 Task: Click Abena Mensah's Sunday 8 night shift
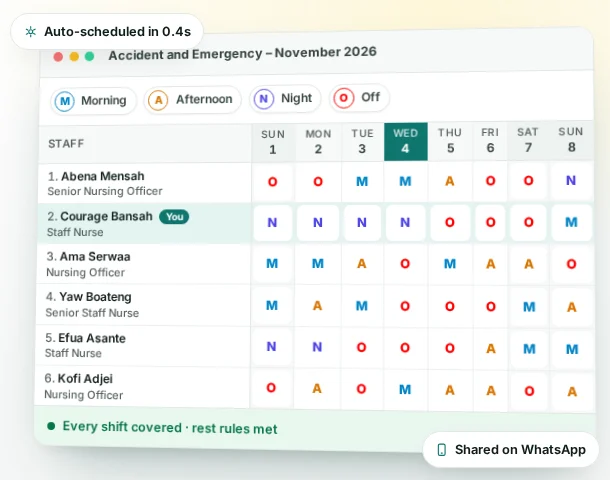coord(571,180)
